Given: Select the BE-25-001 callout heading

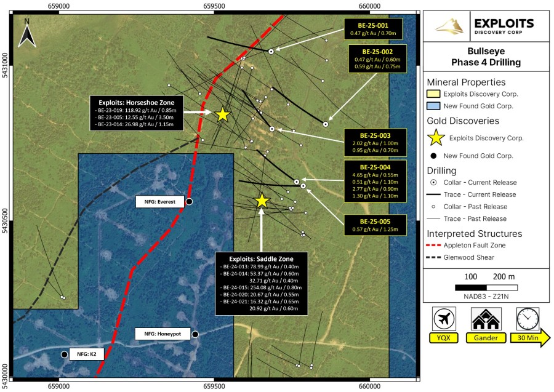Looking at the screenshot, I should [373, 25].
